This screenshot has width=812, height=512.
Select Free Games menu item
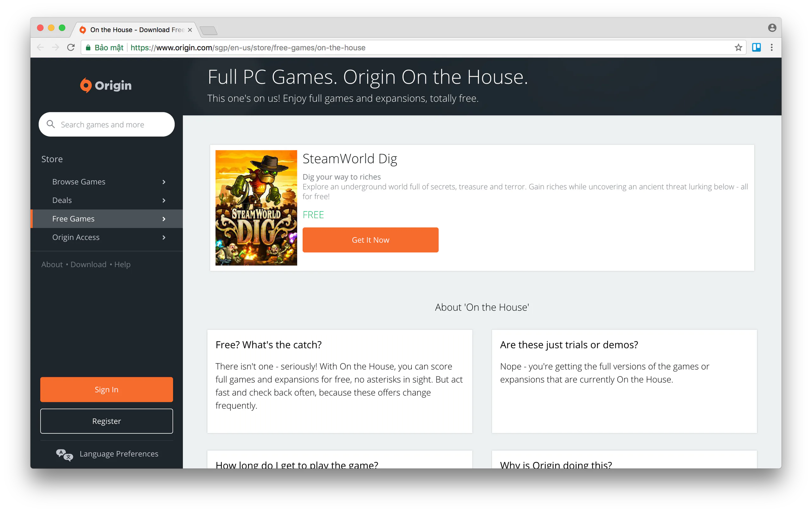point(107,219)
